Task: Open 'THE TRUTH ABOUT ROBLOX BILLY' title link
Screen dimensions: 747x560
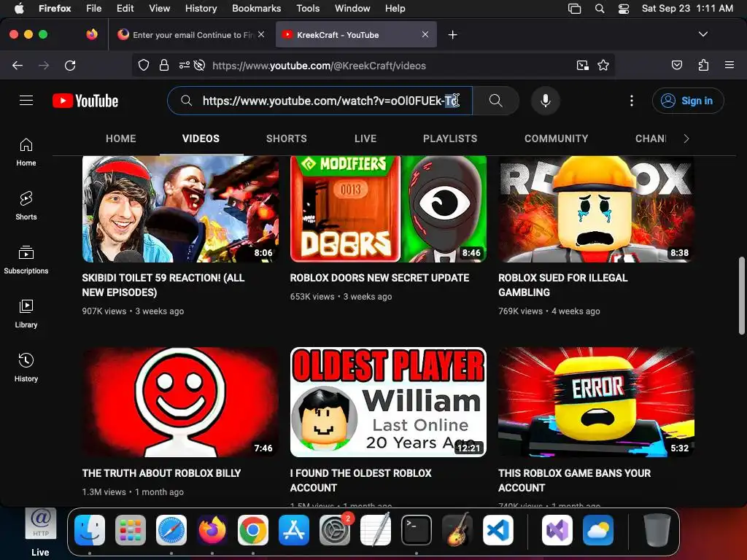Action: click(161, 473)
